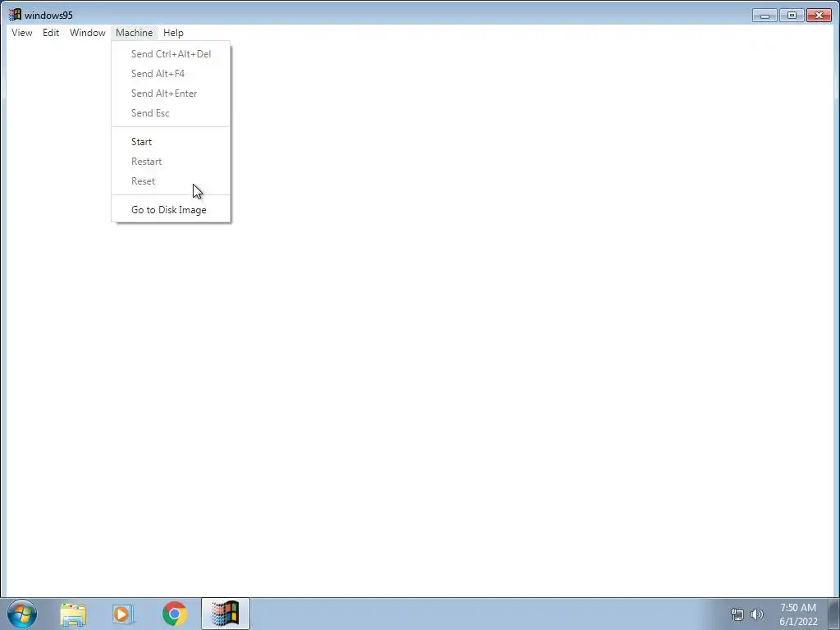Screen dimensions: 840x630
Task: Open the volume speaker tray icon
Action: point(757,614)
